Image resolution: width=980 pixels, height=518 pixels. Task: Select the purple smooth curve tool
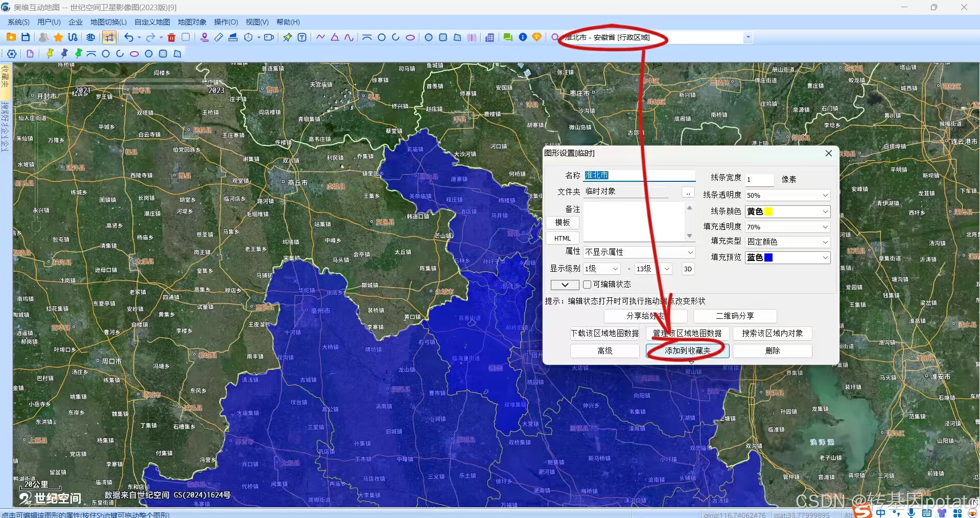click(x=349, y=37)
